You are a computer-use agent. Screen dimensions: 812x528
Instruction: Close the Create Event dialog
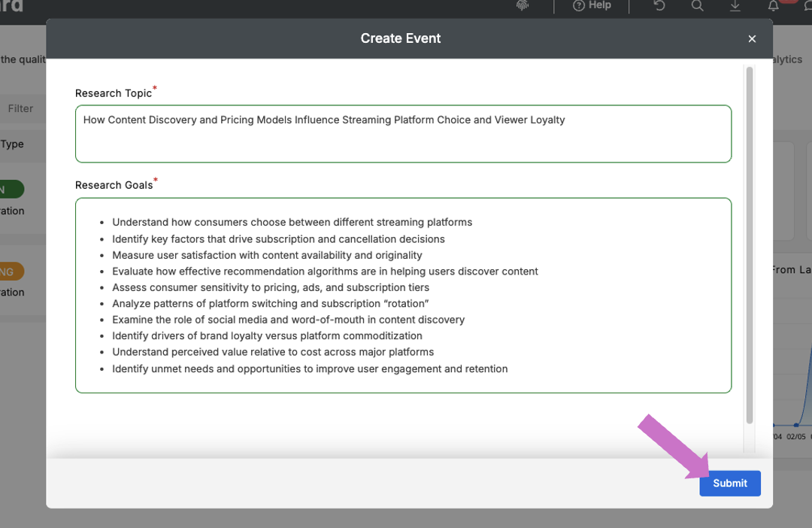(x=752, y=38)
